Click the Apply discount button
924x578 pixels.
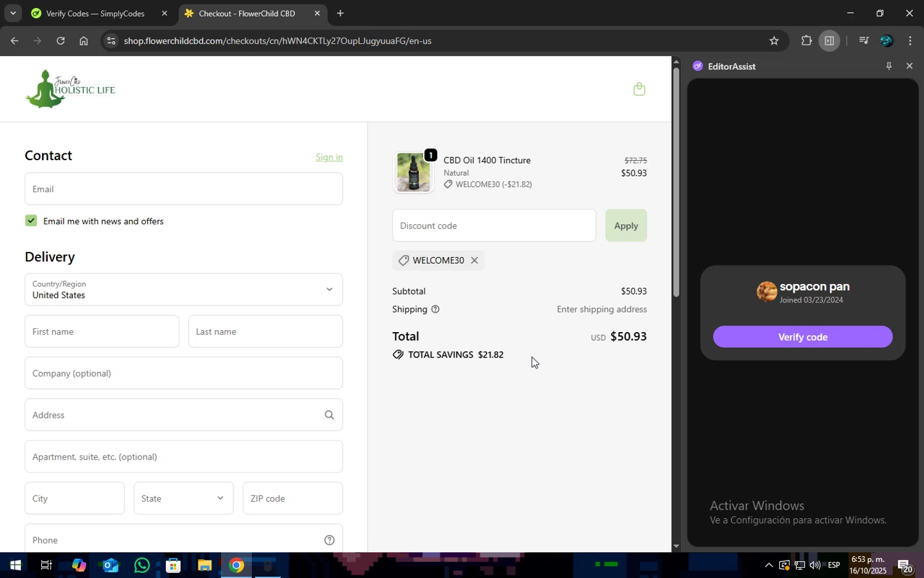[x=626, y=226]
